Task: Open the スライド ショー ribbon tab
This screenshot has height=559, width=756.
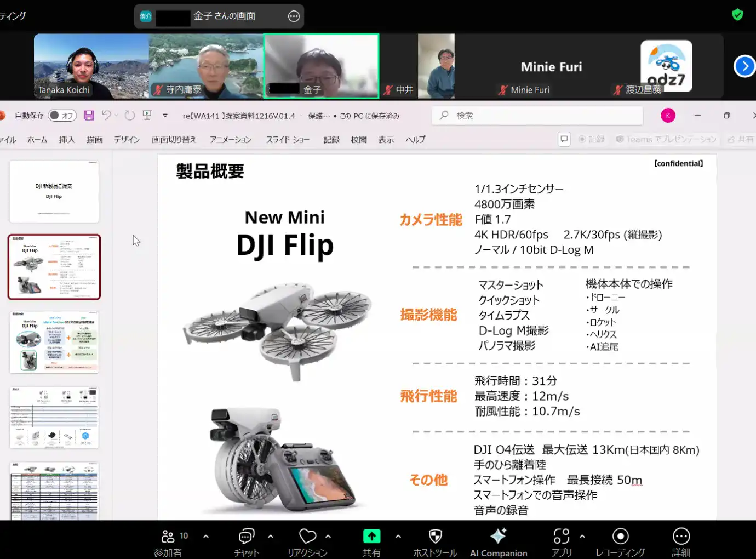Action: point(288,140)
